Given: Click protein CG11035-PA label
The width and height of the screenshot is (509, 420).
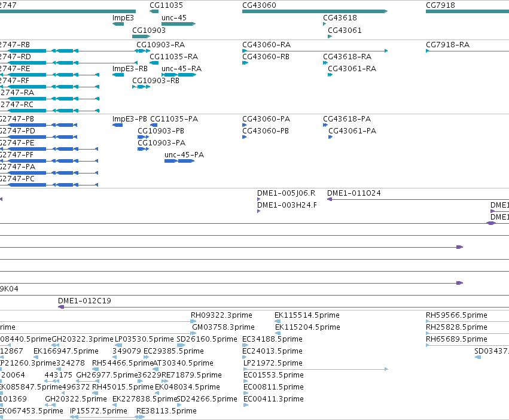Looking at the screenshot, I should coord(174,119).
